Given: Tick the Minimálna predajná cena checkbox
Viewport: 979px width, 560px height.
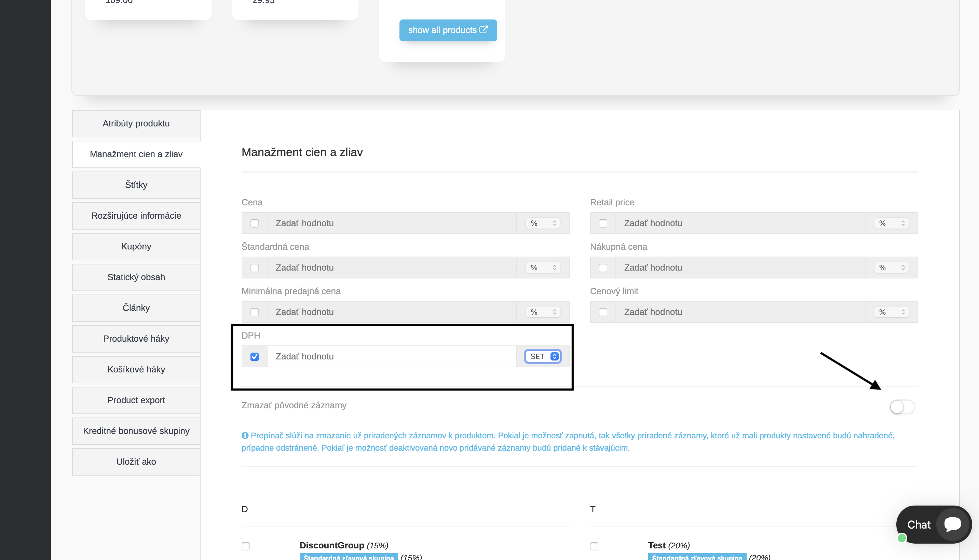Looking at the screenshot, I should pos(254,312).
